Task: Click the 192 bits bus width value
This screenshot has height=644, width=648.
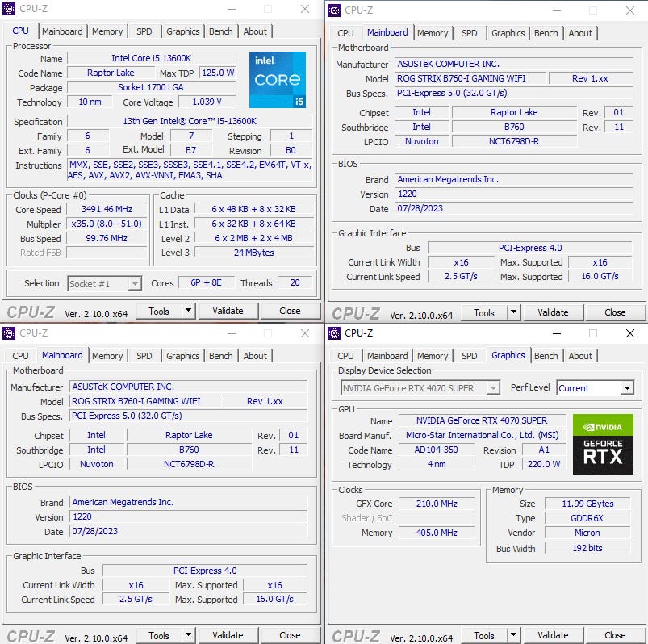Action: click(587, 548)
